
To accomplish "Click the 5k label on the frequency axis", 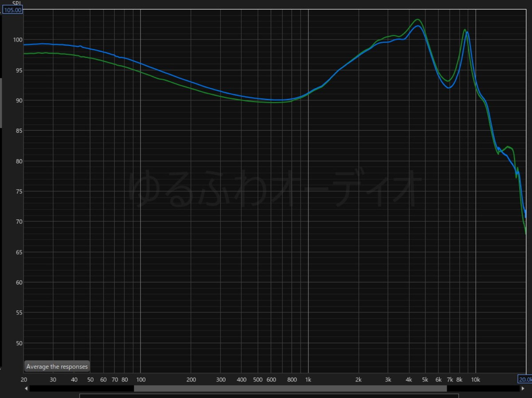I will coord(425,380).
